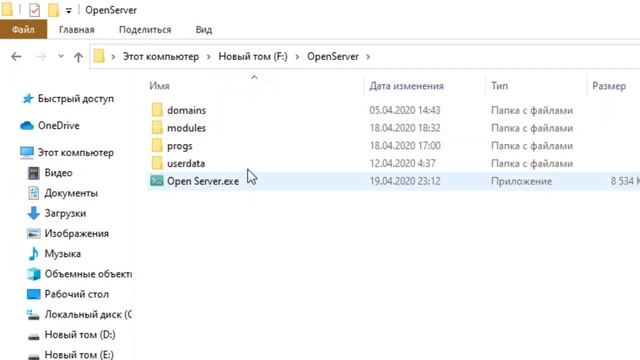Click the date 19.04.2020 23:12
640x360 pixels.
[x=405, y=181]
